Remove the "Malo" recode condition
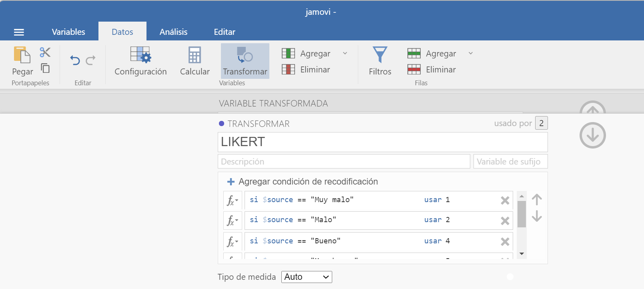This screenshot has height=289, width=644. pos(505,221)
